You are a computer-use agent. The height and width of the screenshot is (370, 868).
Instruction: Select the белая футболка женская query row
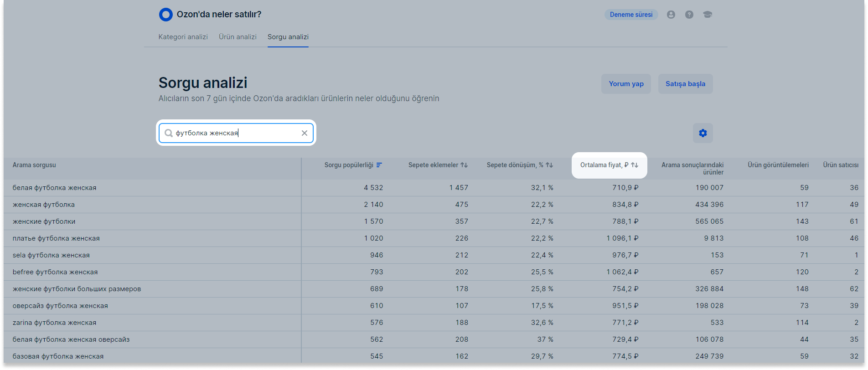click(55, 188)
